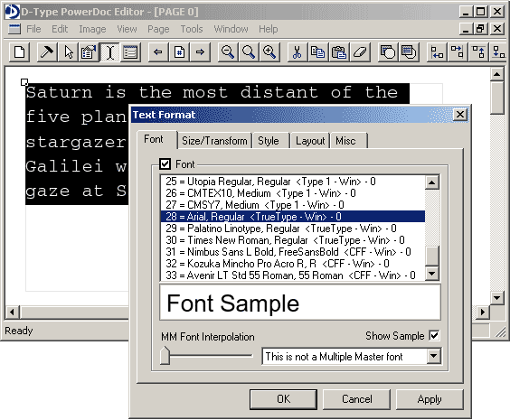Click the D-Type logo in title bar

(12, 12)
